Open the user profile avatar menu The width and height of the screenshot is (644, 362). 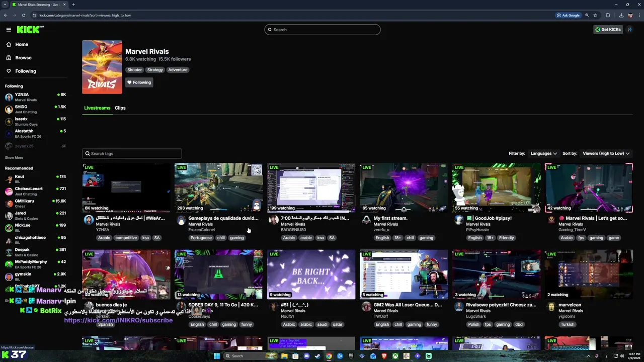click(629, 30)
